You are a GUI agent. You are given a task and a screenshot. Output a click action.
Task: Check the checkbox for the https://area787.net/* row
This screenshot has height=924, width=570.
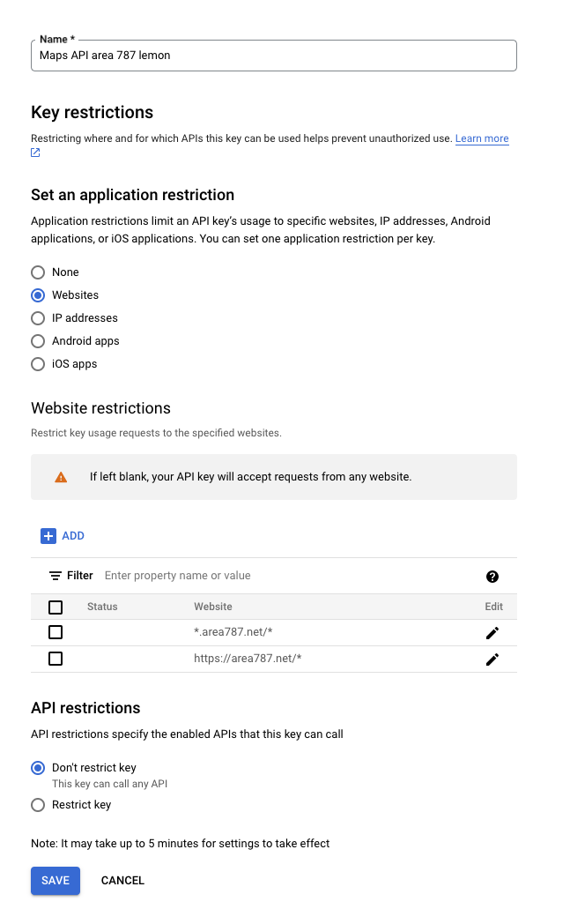point(56,659)
